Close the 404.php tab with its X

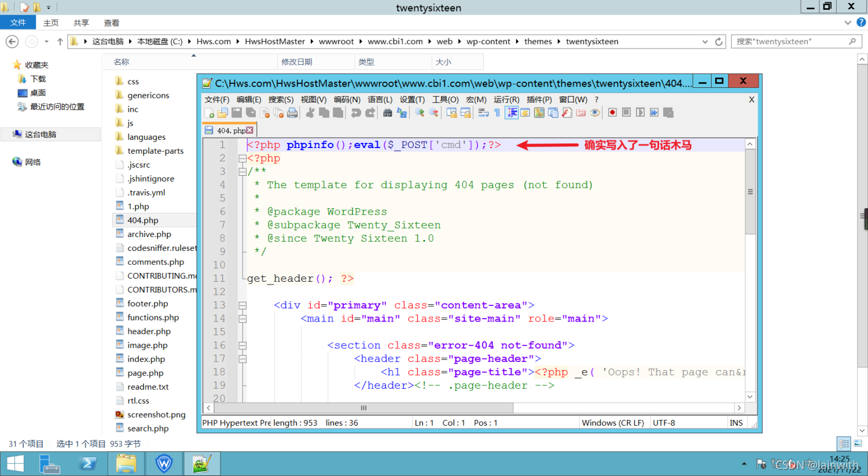(x=250, y=130)
